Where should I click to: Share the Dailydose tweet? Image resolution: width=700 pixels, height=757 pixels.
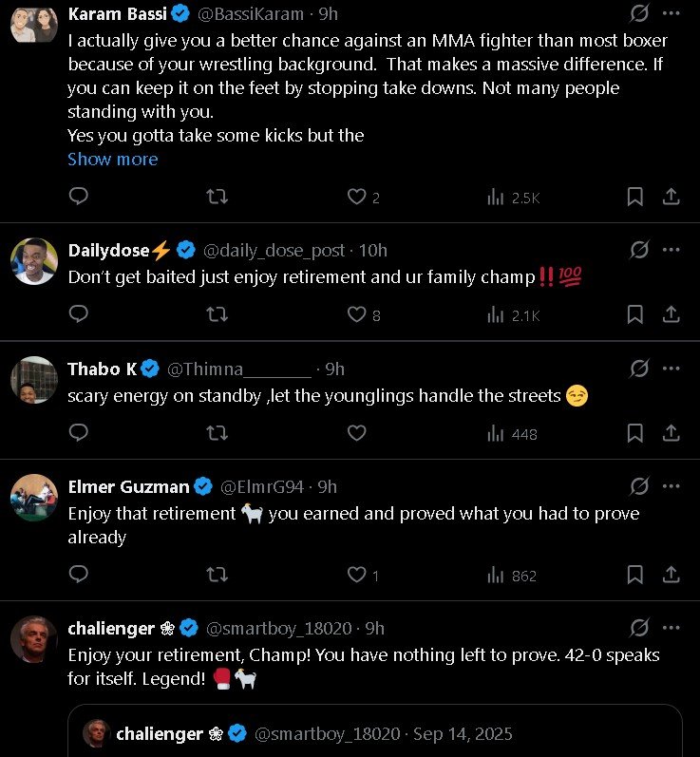click(x=671, y=314)
